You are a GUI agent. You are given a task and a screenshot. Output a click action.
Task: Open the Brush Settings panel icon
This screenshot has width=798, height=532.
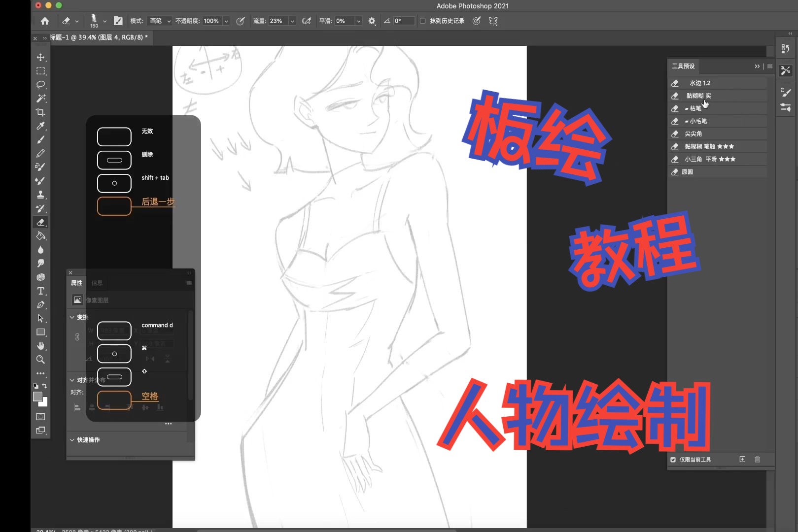tap(786, 92)
